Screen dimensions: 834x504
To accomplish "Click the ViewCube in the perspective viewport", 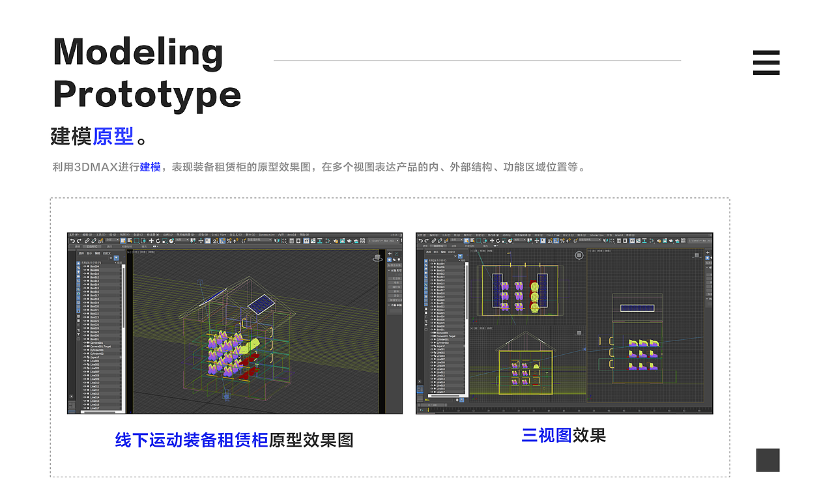I will click(377, 258).
